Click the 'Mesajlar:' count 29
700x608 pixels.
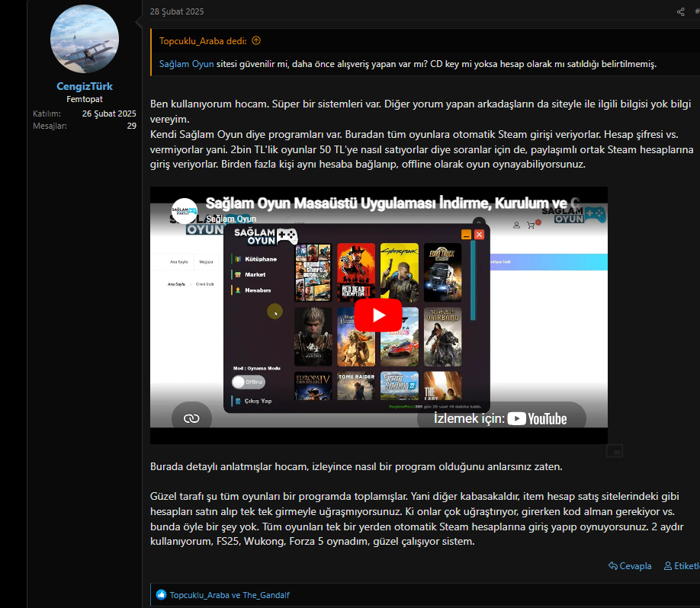[x=132, y=126]
